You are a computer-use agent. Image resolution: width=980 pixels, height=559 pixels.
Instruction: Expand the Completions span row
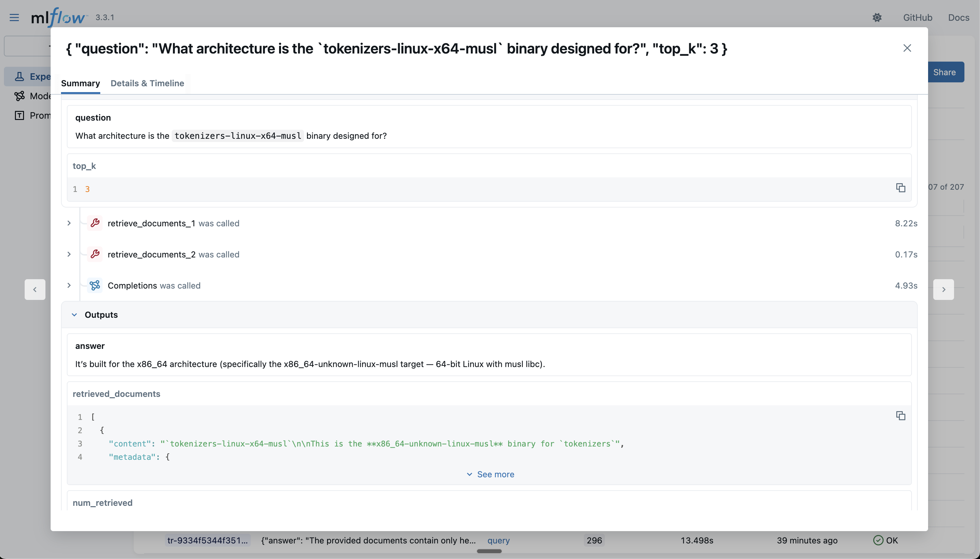tap(69, 285)
